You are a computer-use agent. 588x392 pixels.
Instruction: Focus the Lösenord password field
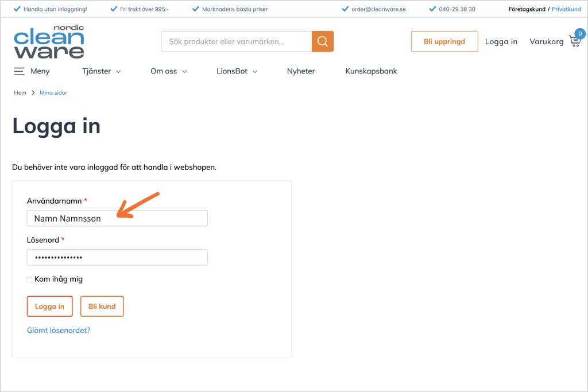(x=117, y=257)
